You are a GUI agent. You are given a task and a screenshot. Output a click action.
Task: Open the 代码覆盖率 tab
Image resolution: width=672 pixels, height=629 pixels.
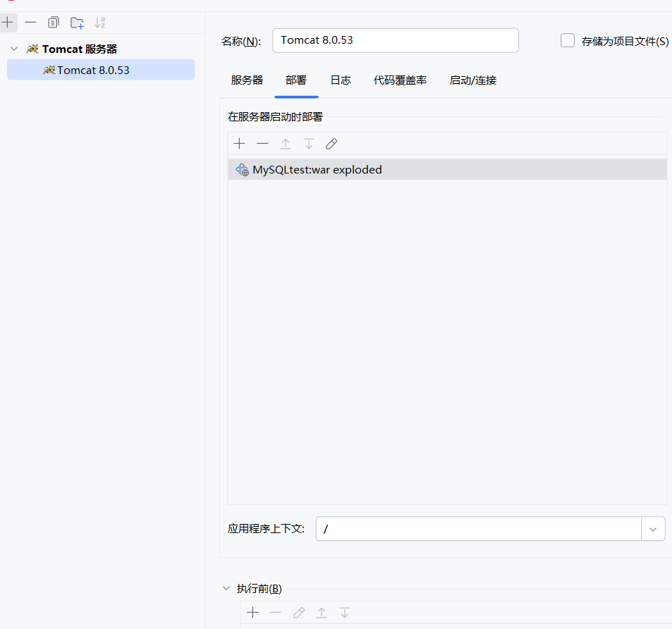click(x=400, y=80)
